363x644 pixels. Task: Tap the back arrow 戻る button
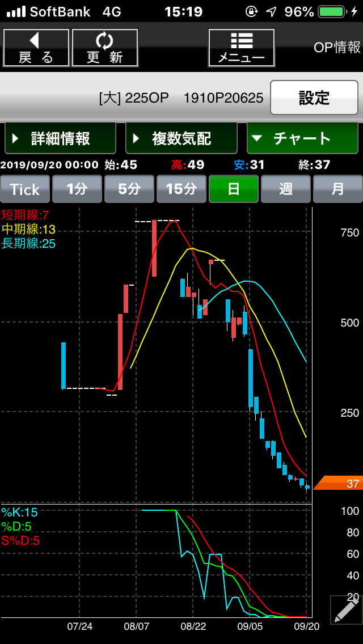pyautogui.click(x=36, y=48)
